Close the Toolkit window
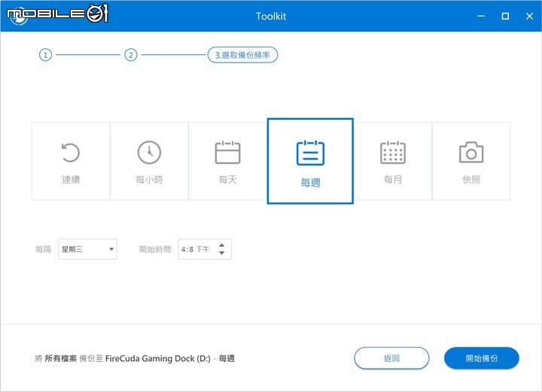 point(529,16)
